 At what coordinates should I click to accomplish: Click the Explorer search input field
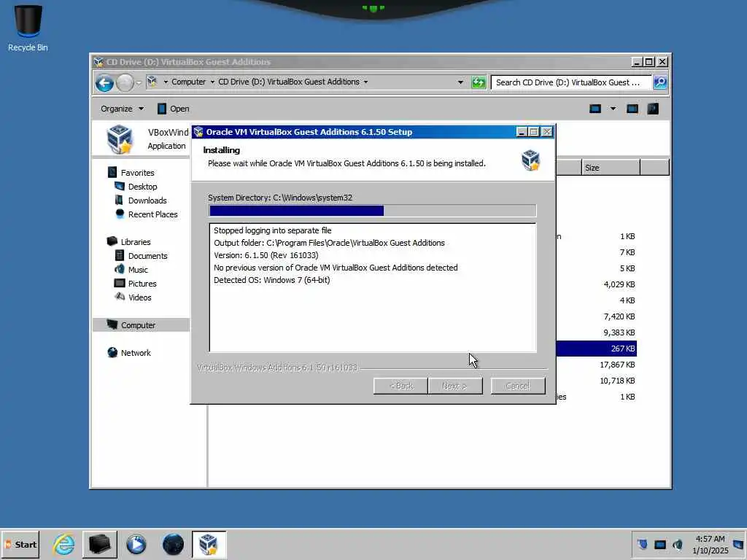pos(571,82)
